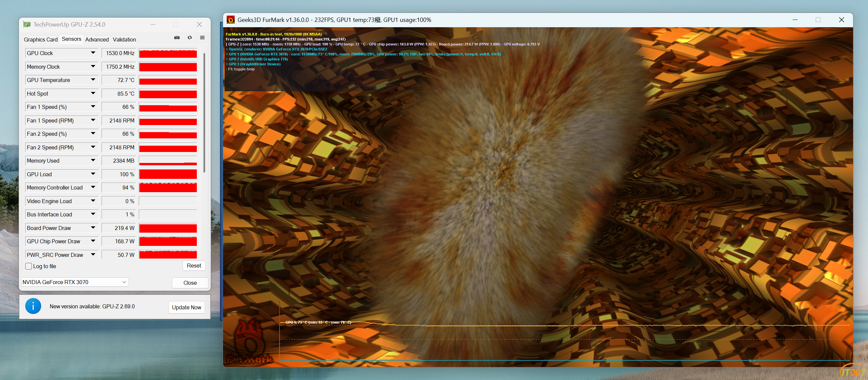This screenshot has height=380, width=868.
Task: Open the GPU Temperature sensor dropdown
Action: (93, 80)
